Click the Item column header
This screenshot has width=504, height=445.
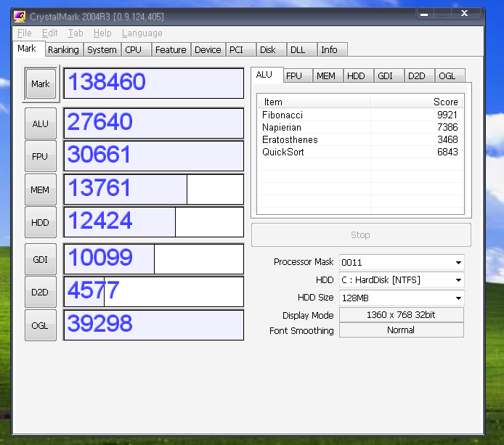click(x=314, y=102)
